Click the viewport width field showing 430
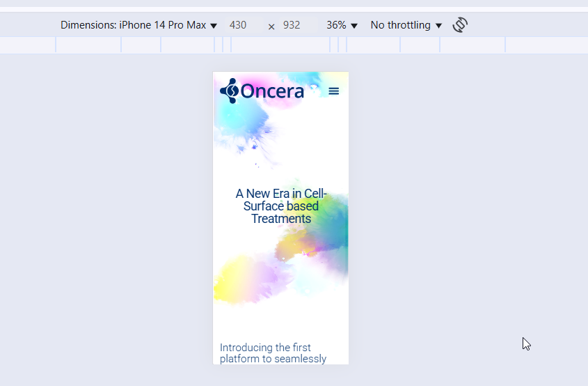588x386 pixels. pos(238,25)
